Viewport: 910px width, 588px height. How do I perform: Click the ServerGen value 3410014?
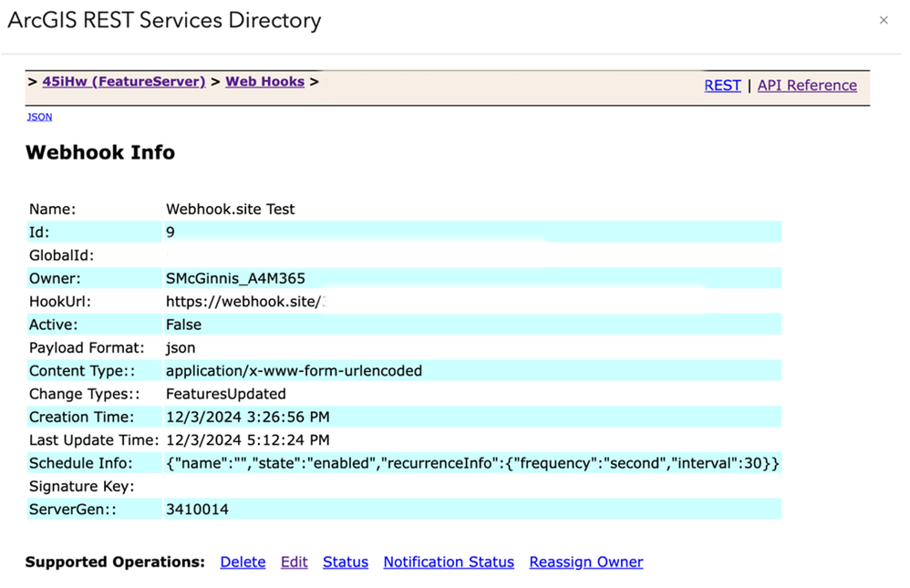(x=197, y=509)
